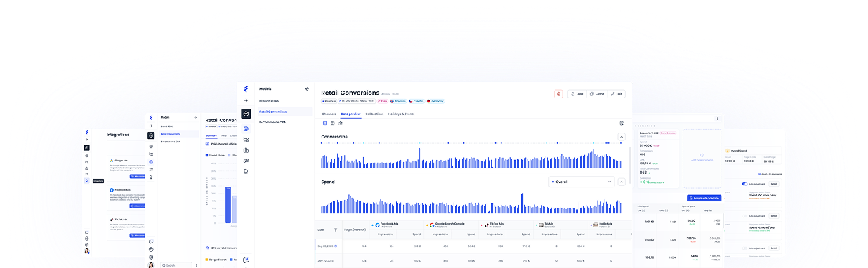Toggle first Auto adjustment switch
The width and height of the screenshot is (868, 268).
tap(744, 185)
